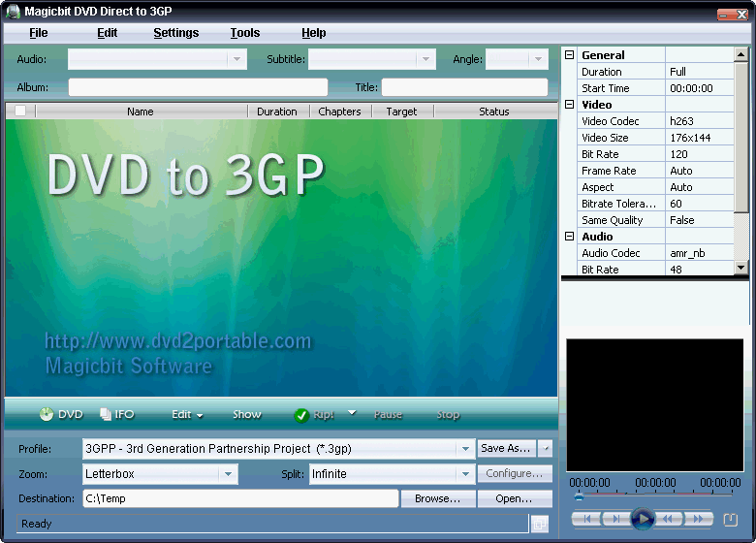Image resolution: width=756 pixels, height=543 pixels.
Task: Open the Tools menu
Action: (245, 33)
